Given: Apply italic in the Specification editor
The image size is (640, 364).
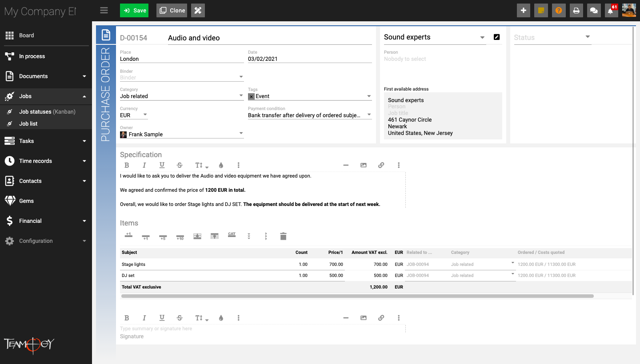Looking at the screenshot, I should 144,165.
